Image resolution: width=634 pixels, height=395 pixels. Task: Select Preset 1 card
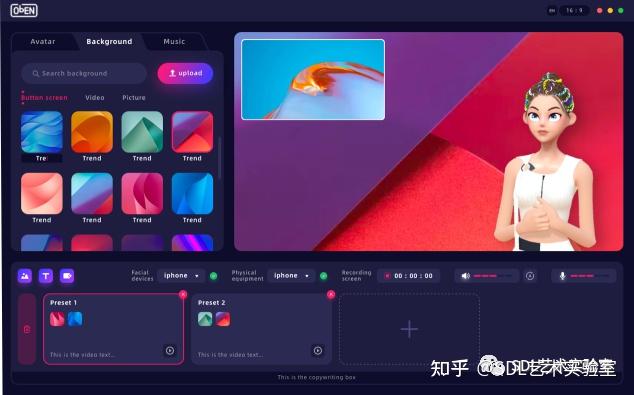pos(113,329)
